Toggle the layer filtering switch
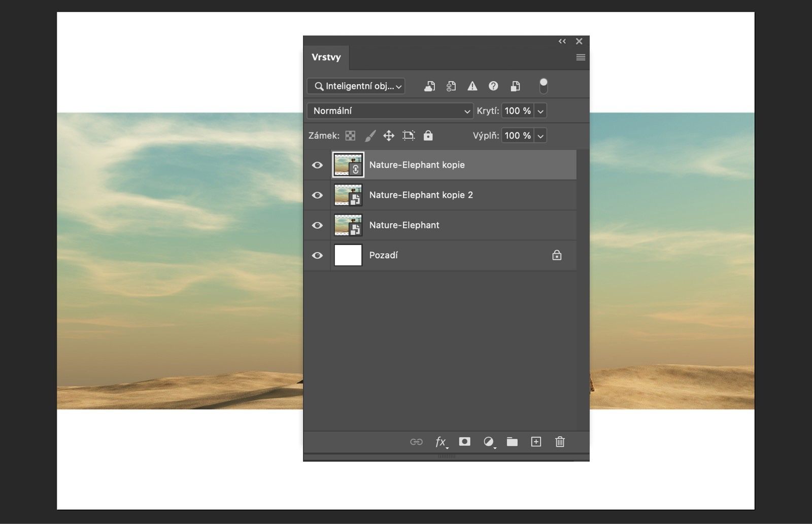This screenshot has width=812, height=524. (544, 86)
